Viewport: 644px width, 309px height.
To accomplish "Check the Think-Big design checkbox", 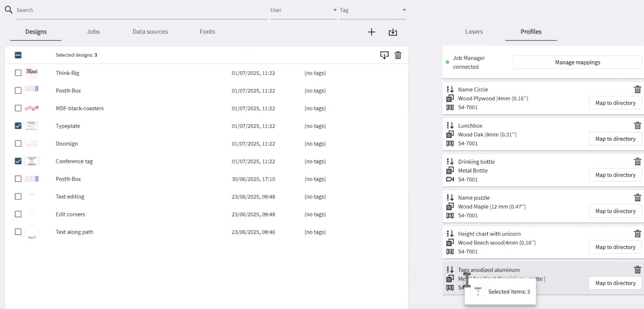I will click(18, 73).
